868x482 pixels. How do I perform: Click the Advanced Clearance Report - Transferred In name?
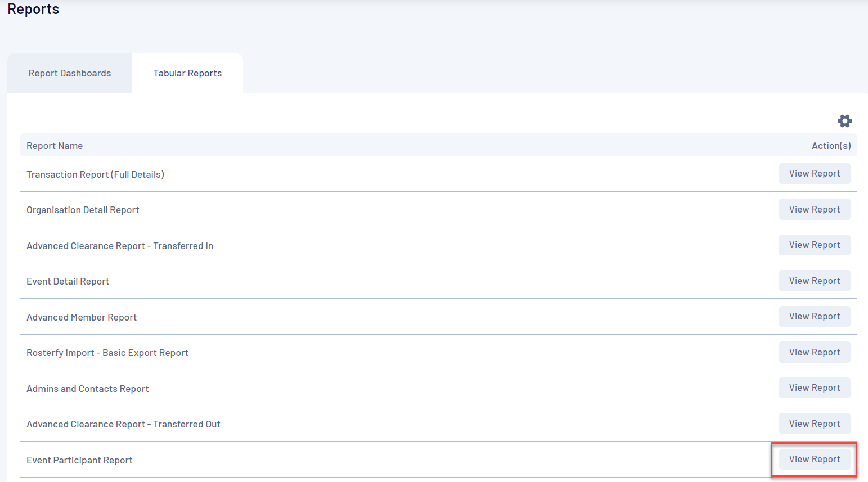coord(120,246)
